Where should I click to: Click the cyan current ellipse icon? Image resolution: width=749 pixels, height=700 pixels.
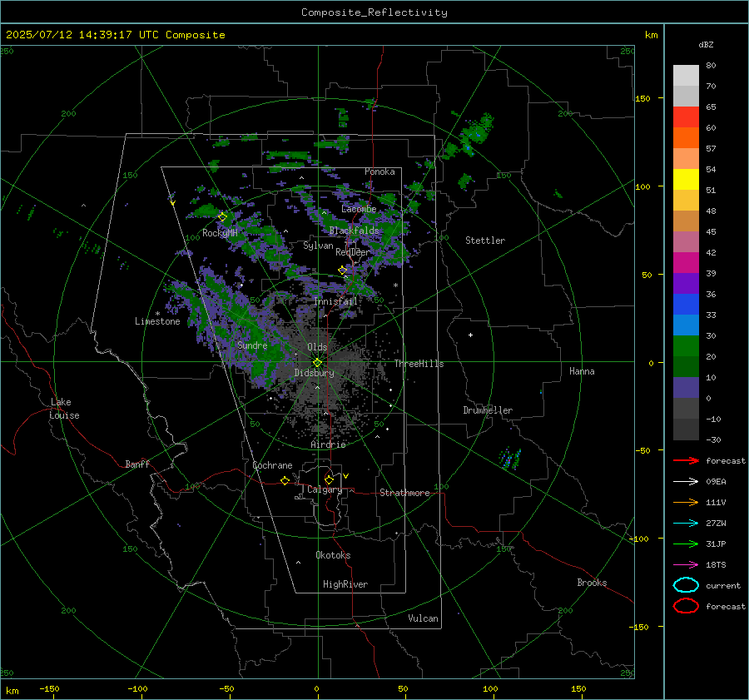click(686, 585)
